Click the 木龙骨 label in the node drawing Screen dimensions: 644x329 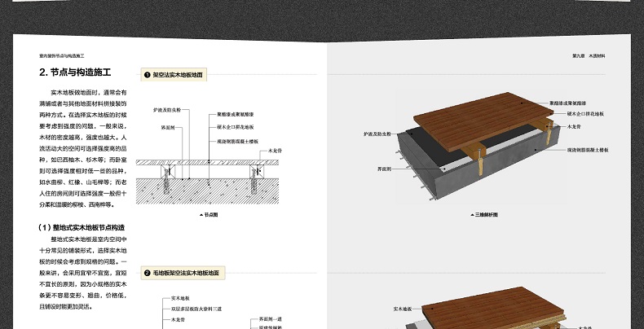[x=276, y=151]
